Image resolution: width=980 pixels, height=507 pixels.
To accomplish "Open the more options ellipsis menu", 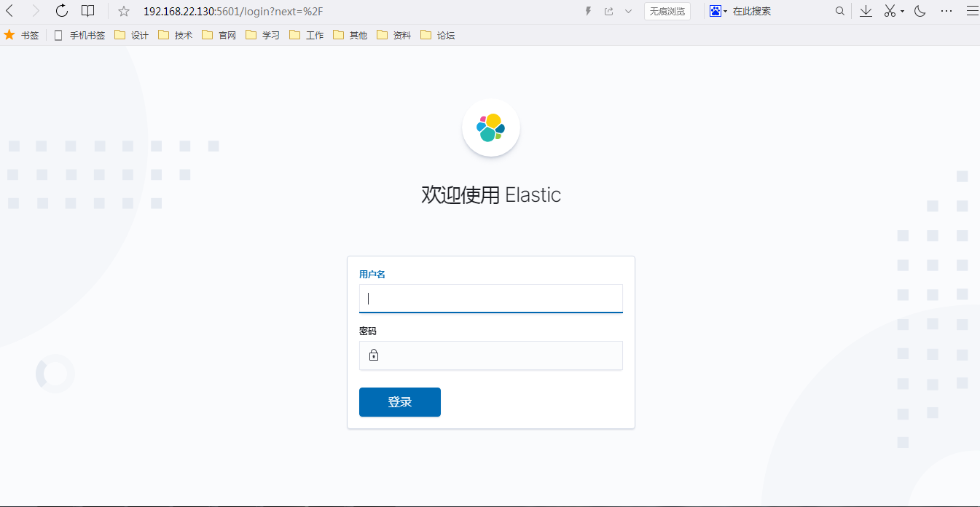I will (x=946, y=11).
